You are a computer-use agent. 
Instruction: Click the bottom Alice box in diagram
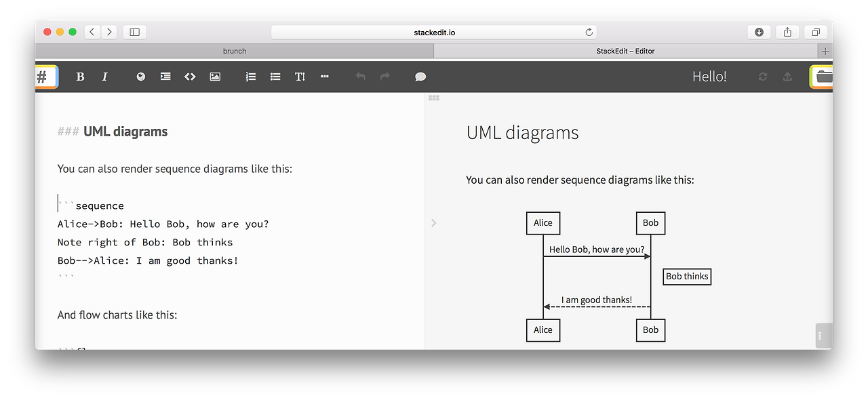pos(543,330)
